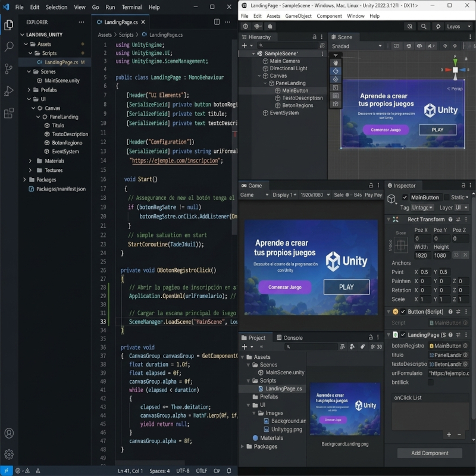
Task: Click the anchor presets box in Rect Transform
Action: pos(400,245)
